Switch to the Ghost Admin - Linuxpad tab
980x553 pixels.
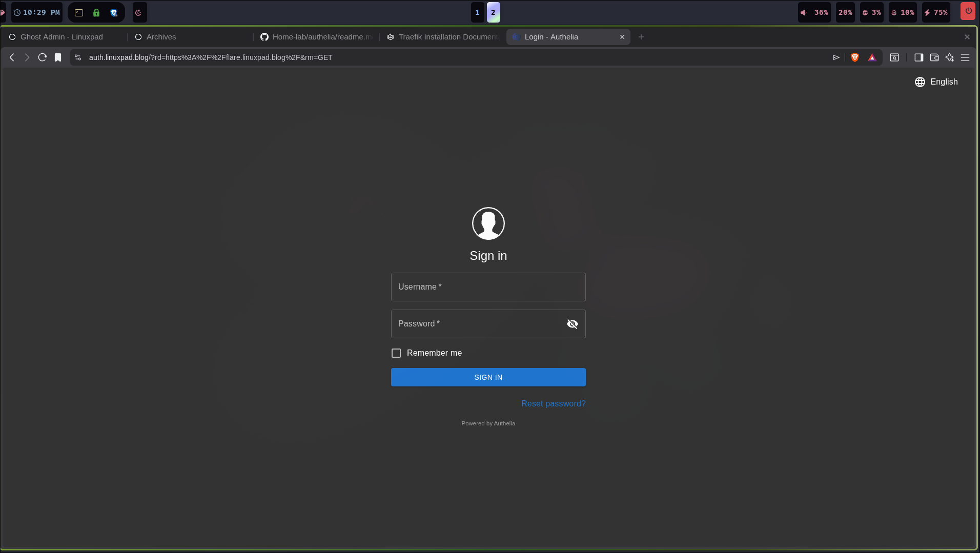click(62, 37)
